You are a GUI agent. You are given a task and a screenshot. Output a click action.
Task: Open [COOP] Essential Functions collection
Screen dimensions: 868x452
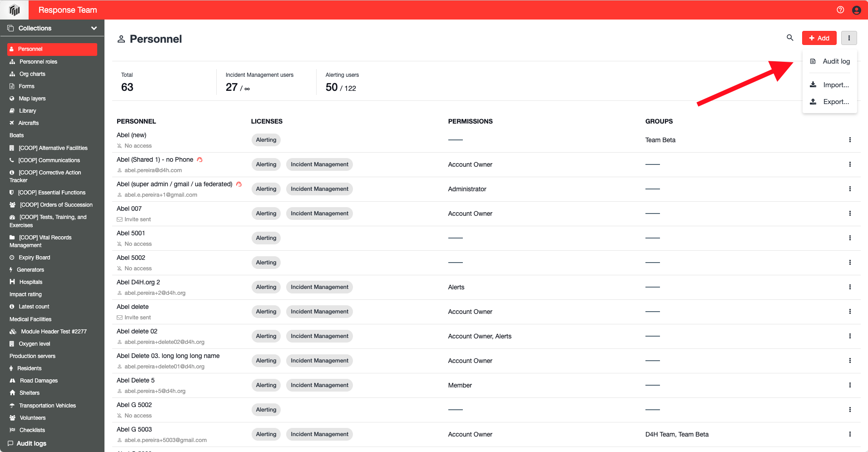[x=52, y=193]
